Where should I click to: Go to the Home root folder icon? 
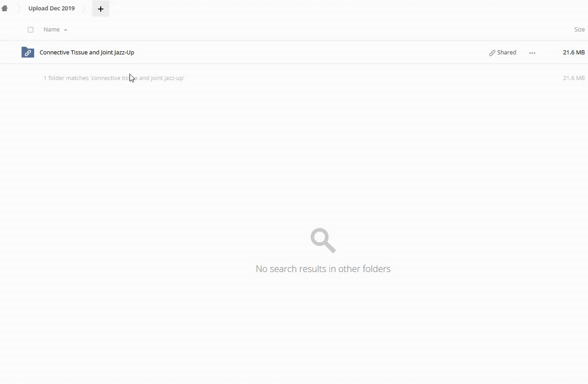click(x=4, y=8)
